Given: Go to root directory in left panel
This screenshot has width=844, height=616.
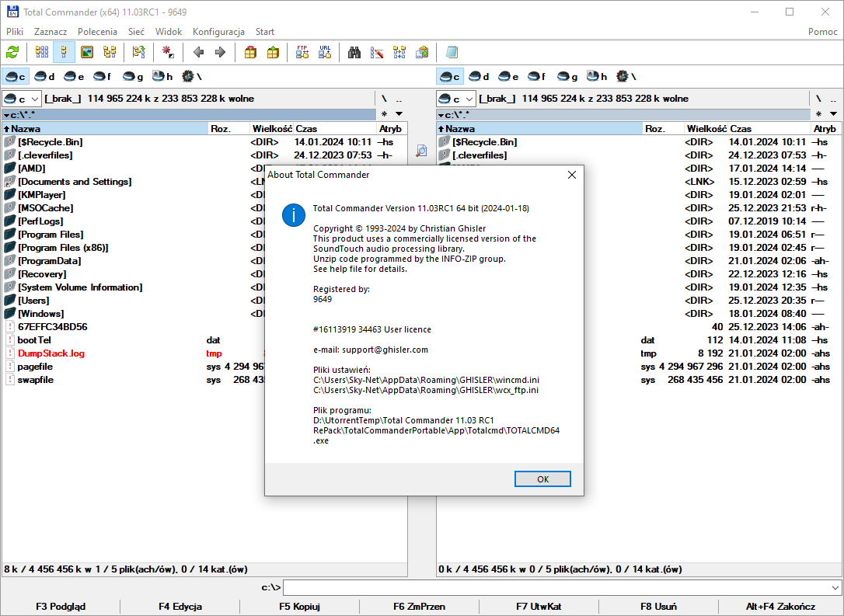Looking at the screenshot, I should (384, 99).
